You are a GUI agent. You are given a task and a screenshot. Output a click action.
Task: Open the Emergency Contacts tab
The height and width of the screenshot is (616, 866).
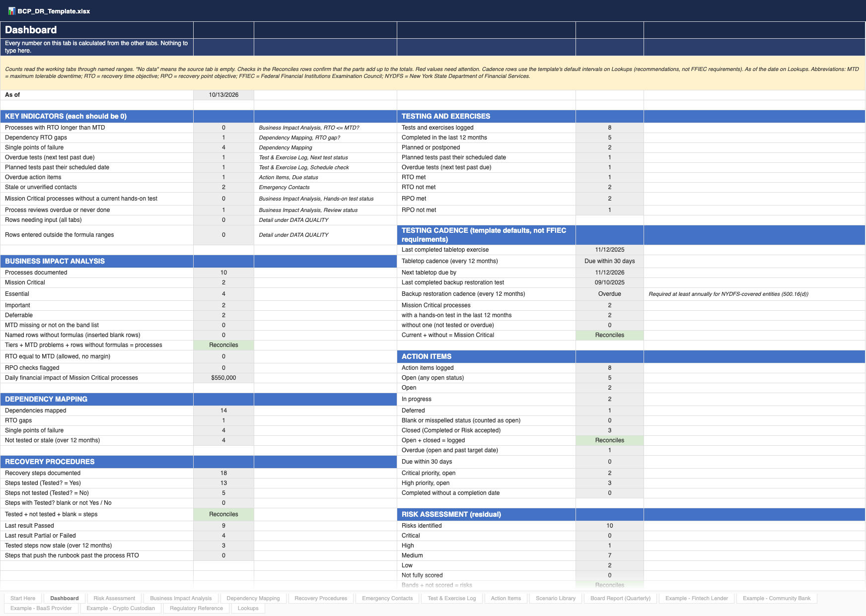click(387, 598)
